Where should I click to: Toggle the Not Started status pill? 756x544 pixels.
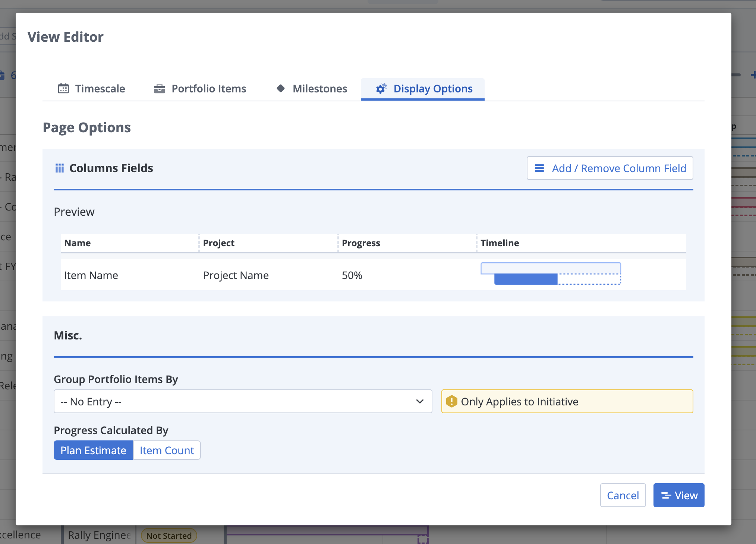tap(168, 535)
